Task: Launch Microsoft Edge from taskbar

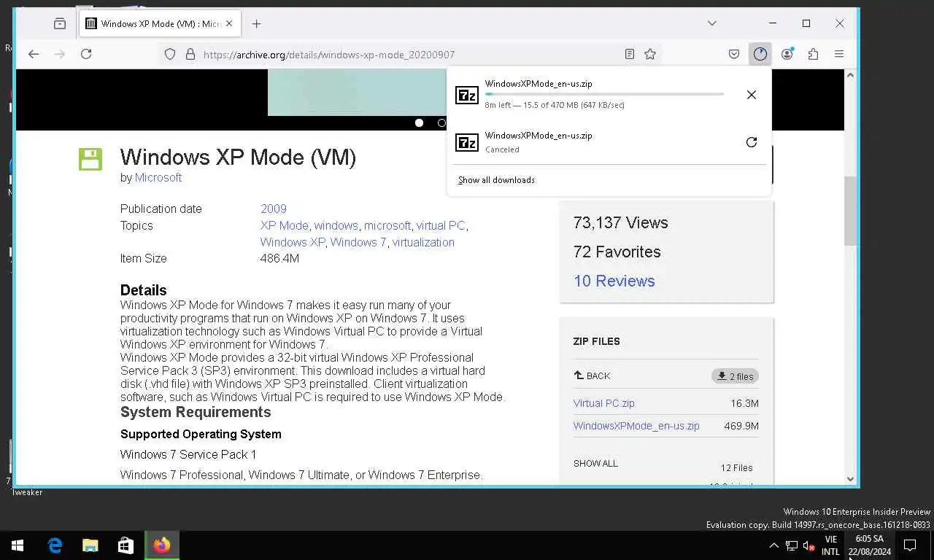Action: click(x=55, y=545)
